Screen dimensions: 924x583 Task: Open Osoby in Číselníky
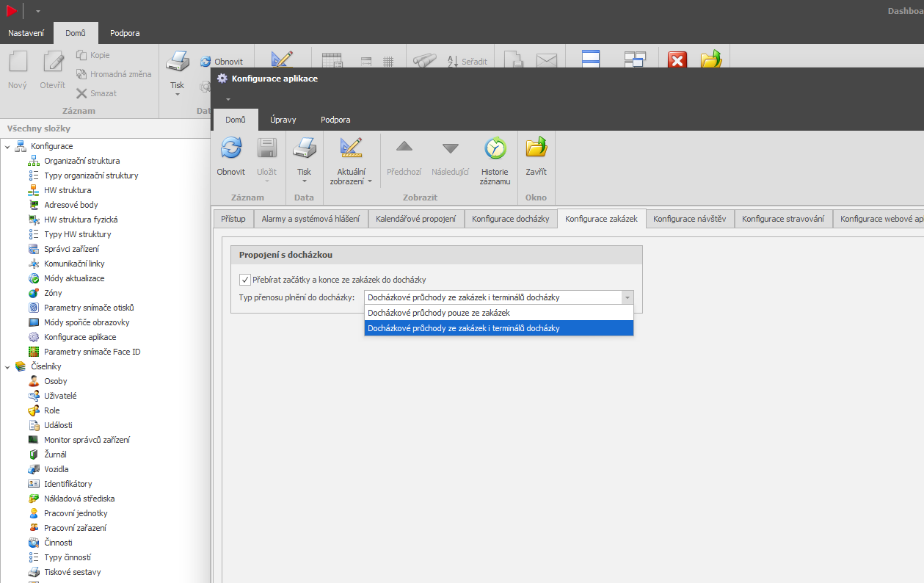pos(55,381)
